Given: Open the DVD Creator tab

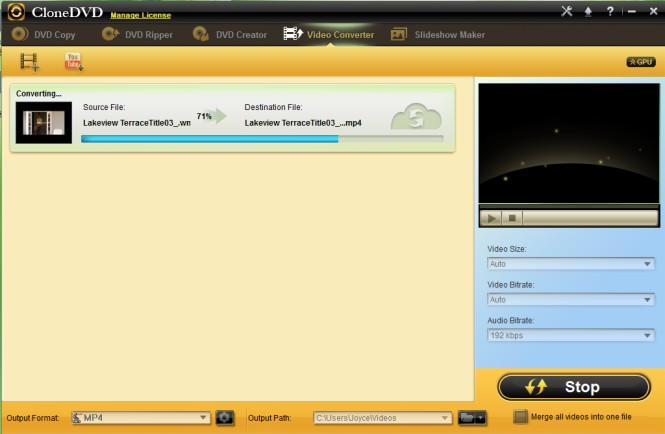Looking at the screenshot, I should coord(230,35).
